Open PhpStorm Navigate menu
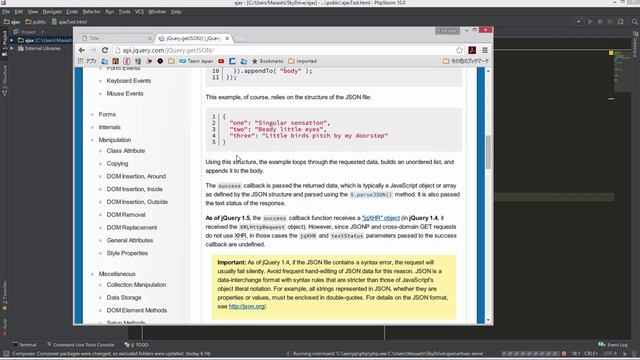The width and height of the screenshot is (640, 360). point(52,12)
